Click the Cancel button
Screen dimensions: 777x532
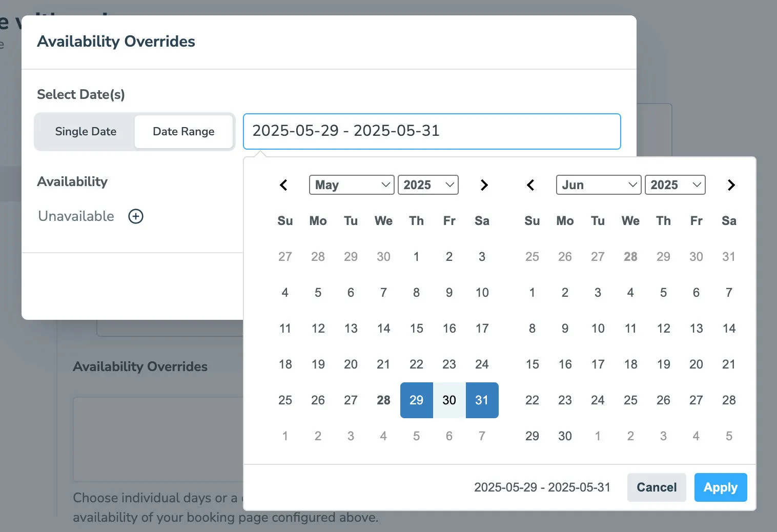pos(657,487)
